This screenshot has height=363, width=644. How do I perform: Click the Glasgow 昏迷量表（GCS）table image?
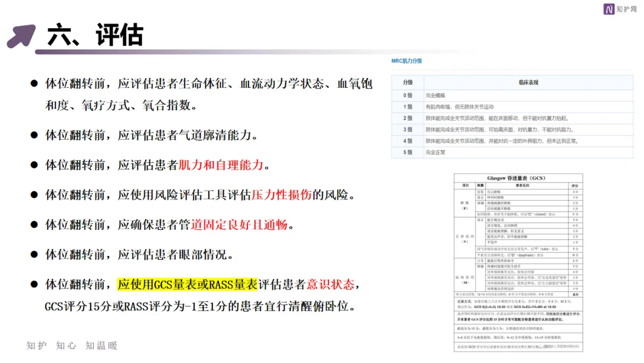point(518,263)
